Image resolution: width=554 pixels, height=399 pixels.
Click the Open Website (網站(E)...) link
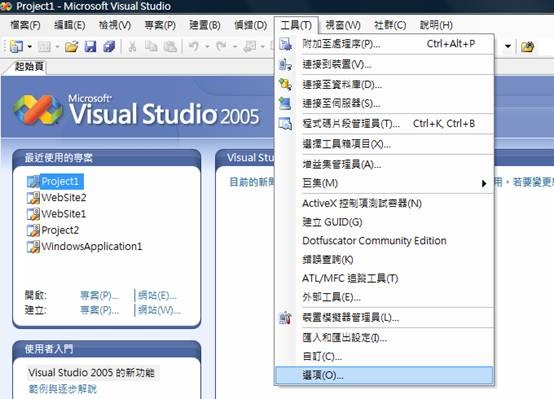157,295
